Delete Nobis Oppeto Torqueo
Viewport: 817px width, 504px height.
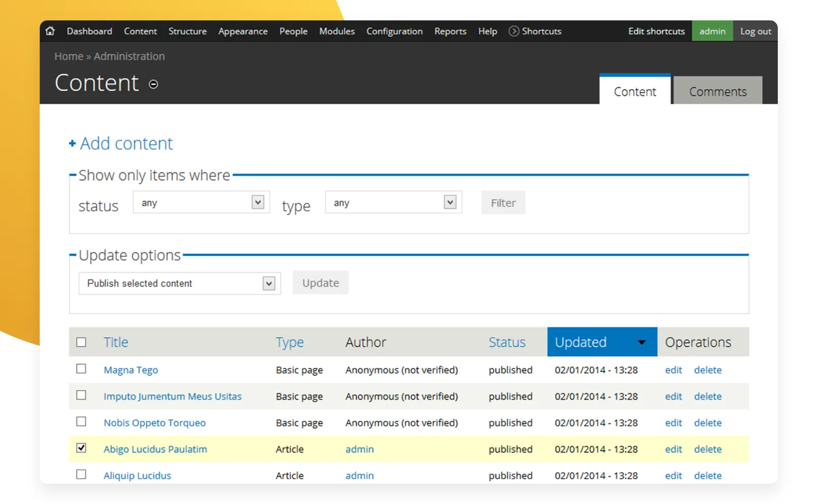[x=708, y=423]
